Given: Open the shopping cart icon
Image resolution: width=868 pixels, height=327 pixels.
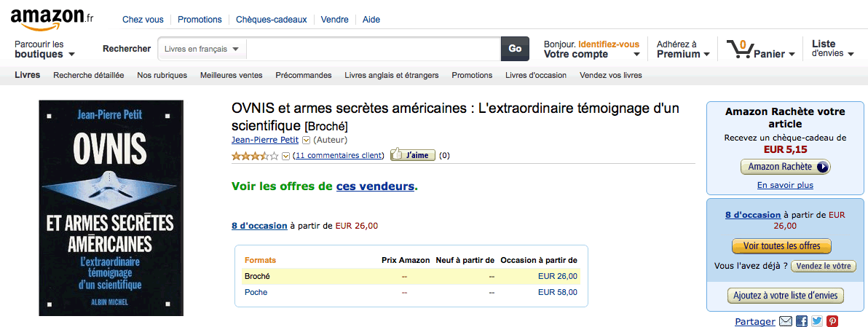Looking at the screenshot, I should (x=739, y=50).
